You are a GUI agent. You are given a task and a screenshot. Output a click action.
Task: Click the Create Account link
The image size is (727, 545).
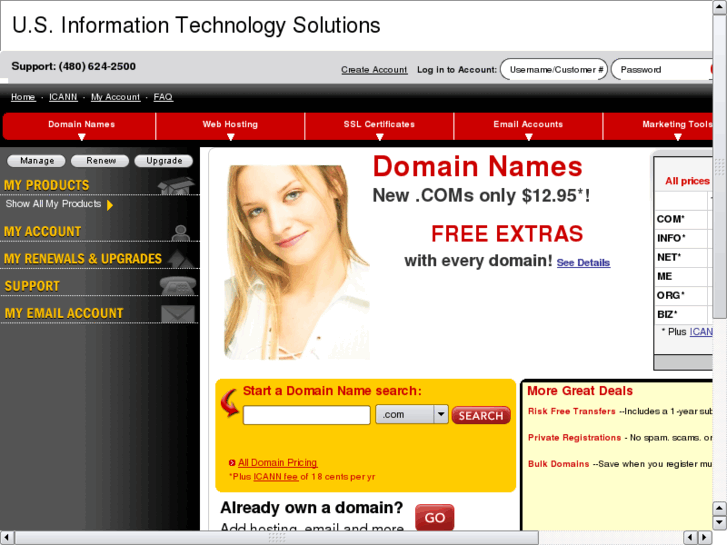[x=374, y=70]
